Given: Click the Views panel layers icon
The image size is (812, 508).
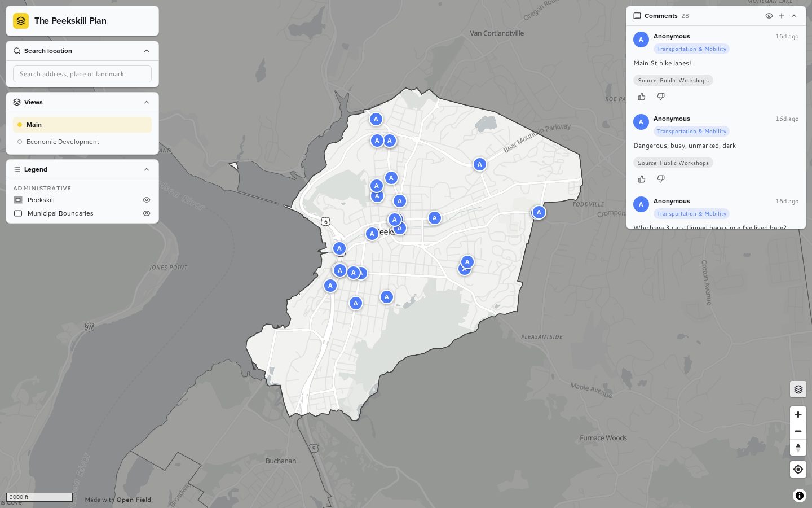Looking at the screenshot, I should 17,102.
